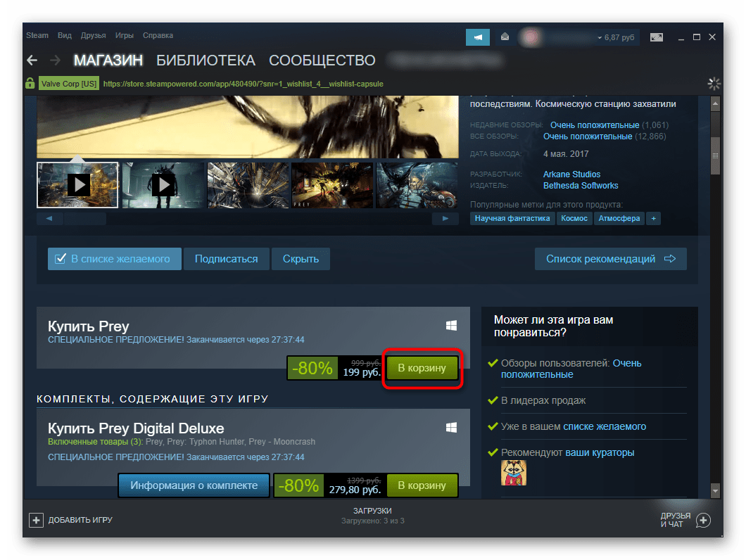Open the Steam menu
746x560 pixels.
coord(37,35)
